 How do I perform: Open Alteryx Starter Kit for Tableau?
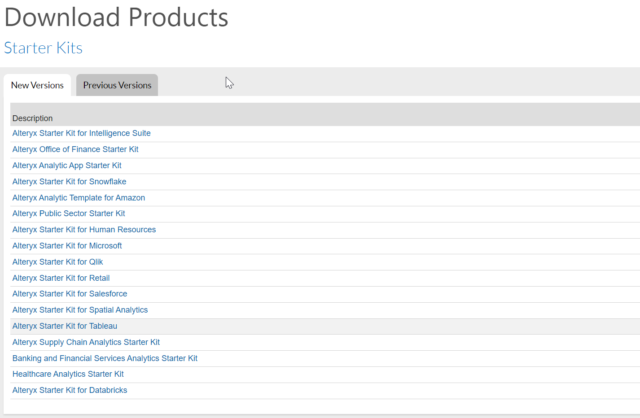click(64, 326)
